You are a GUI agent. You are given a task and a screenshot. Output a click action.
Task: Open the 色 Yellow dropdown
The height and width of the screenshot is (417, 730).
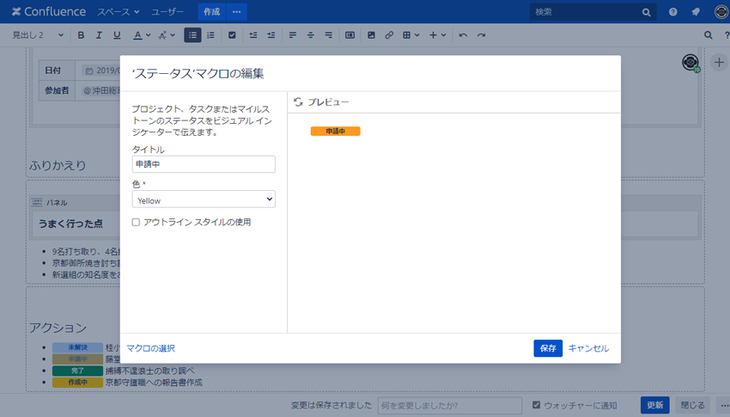coord(203,200)
